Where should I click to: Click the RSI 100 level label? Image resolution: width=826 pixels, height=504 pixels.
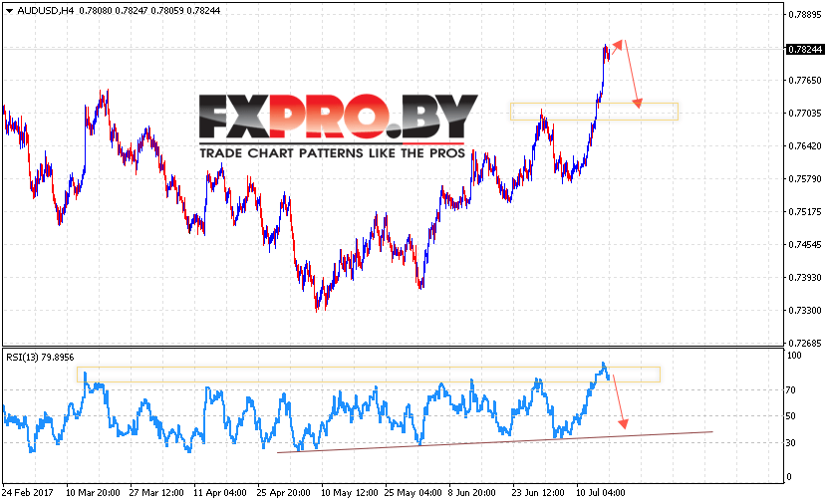click(x=794, y=356)
